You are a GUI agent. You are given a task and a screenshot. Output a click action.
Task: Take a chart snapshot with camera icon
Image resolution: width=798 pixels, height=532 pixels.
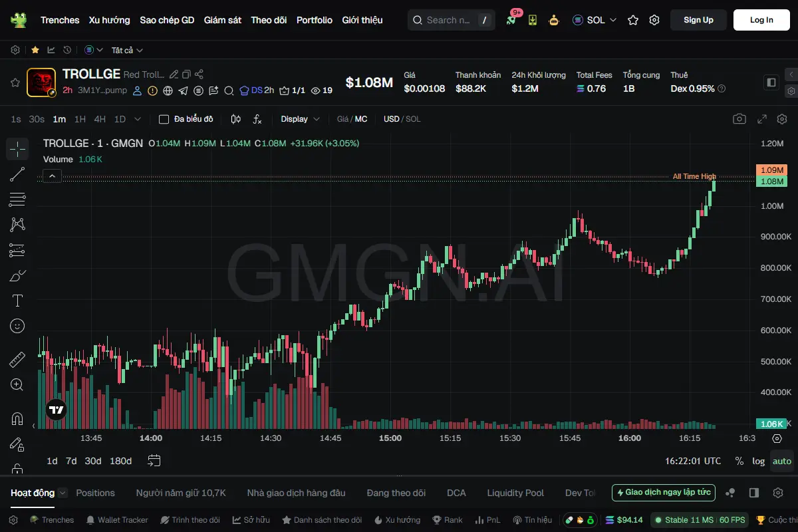pos(739,119)
